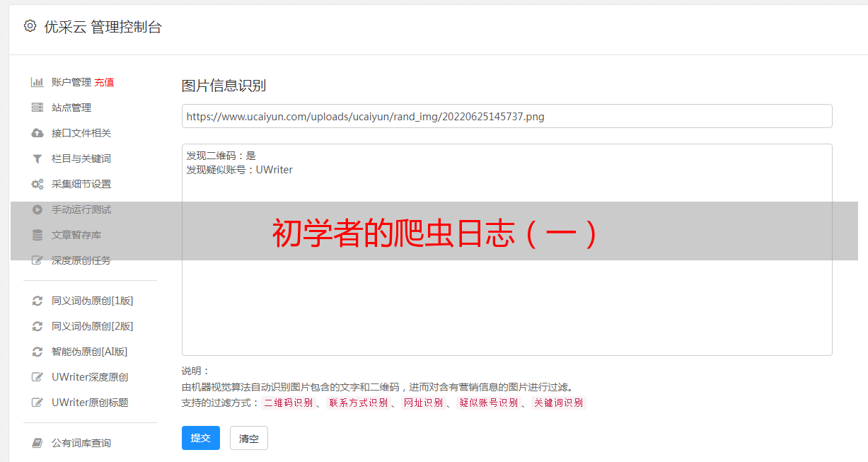The height and width of the screenshot is (462, 868).
Task: Click the 发现疑似账号：UWriter result line
Action: pos(240,170)
